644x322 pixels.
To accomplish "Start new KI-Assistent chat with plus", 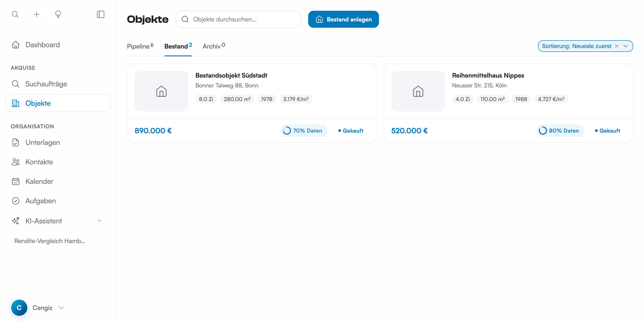I will tap(99, 221).
